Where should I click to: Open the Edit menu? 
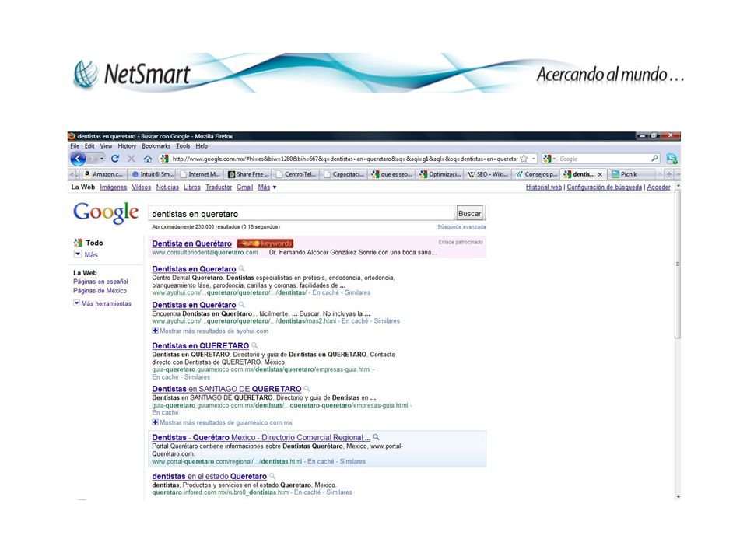(x=89, y=146)
